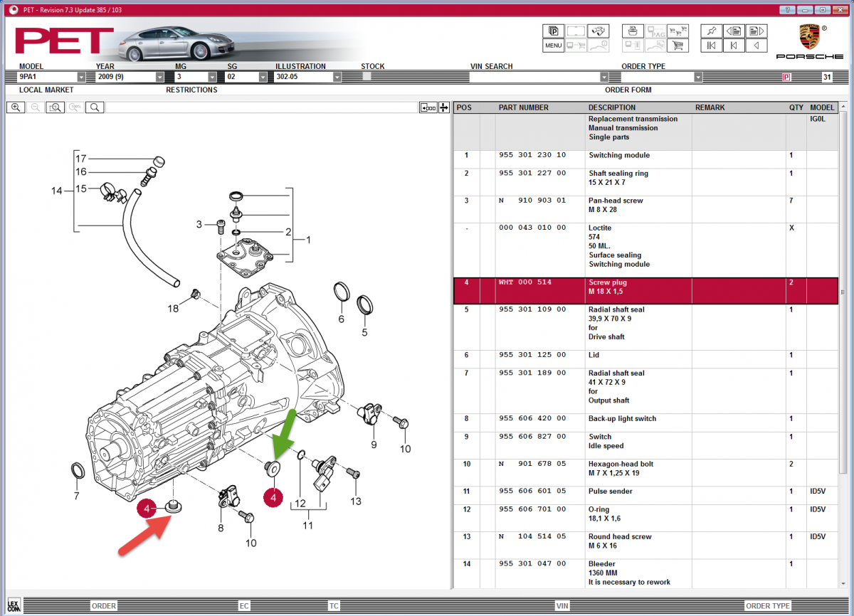The height and width of the screenshot is (616, 854).
Task: Click position number 17 in diagram
Action: point(80,158)
